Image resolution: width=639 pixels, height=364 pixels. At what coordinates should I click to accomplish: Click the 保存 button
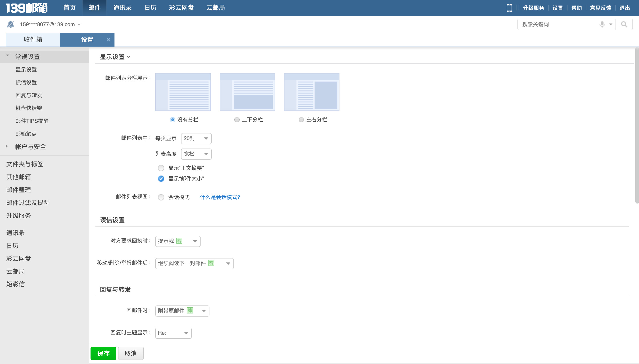(x=103, y=353)
